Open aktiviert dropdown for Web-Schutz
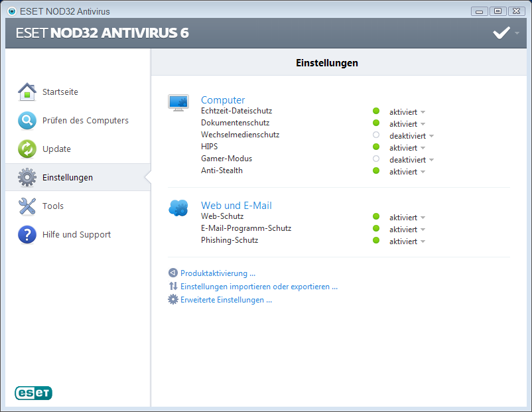This screenshot has width=532, height=412. [407, 218]
